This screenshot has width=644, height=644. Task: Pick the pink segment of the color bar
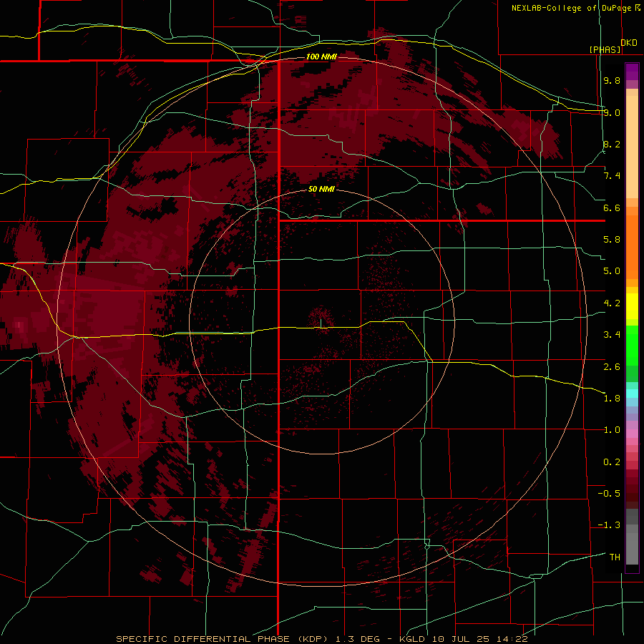[632, 434]
